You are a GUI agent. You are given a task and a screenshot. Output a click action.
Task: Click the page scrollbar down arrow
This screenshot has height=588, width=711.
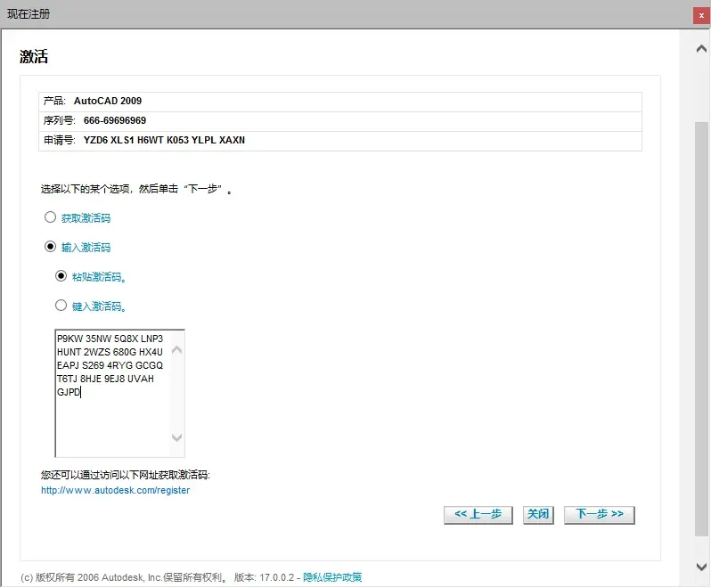pyautogui.click(x=701, y=567)
